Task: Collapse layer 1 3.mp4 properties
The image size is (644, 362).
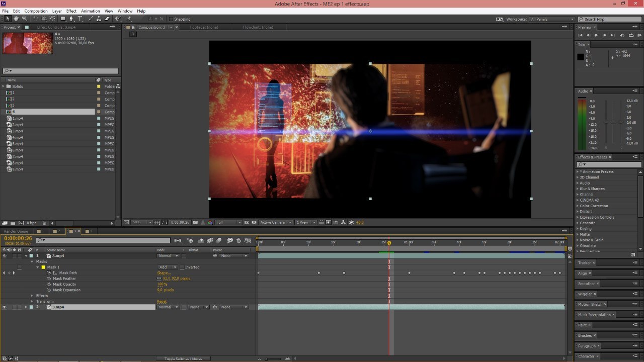Action: (26, 256)
